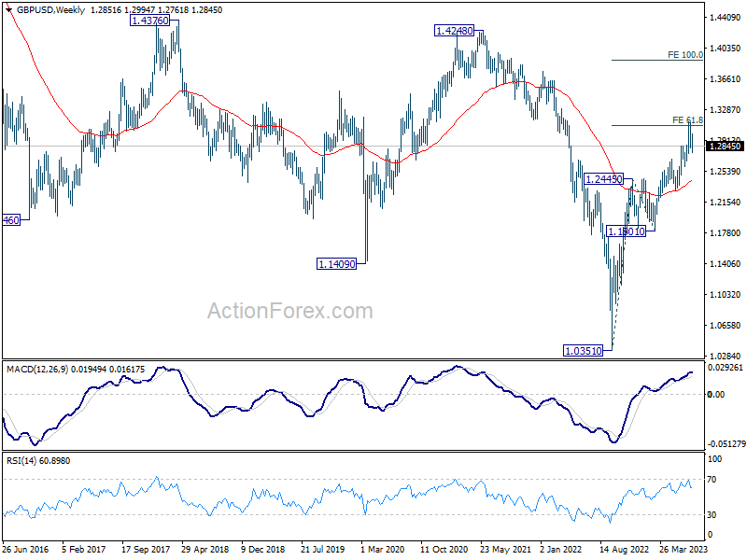The height and width of the screenshot is (560, 747).
Task: Click the RSI 30 level label
Action: [x=712, y=515]
